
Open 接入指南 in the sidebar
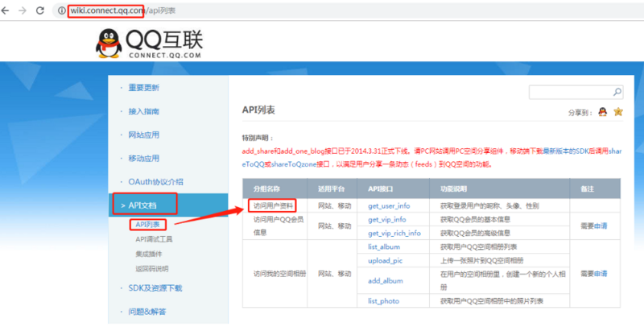tap(144, 111)
